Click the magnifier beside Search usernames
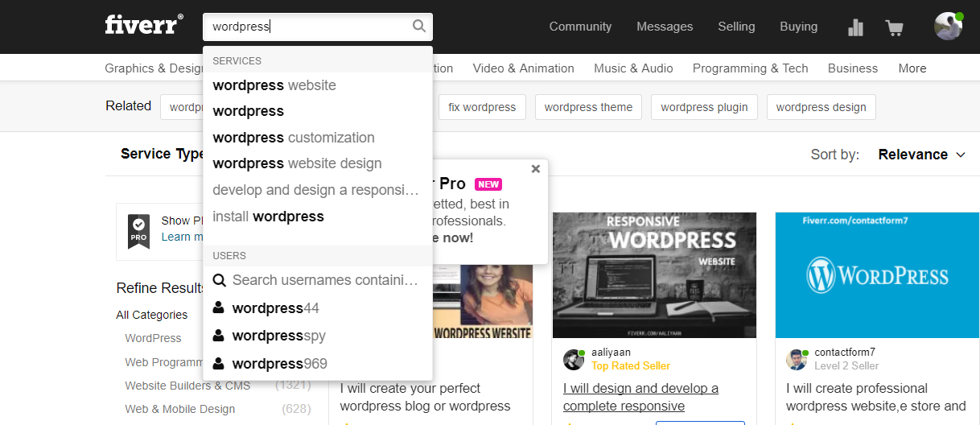Viewport: 980px width, 425px height. [x=219, y=280]
